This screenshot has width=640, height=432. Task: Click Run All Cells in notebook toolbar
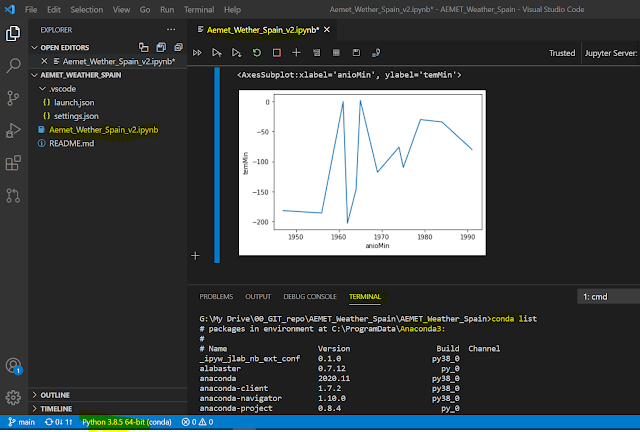point(197,53)
